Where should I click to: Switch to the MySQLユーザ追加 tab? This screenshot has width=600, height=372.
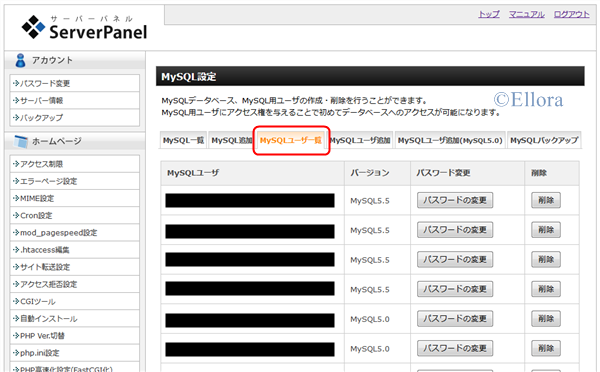coord(360,140)
